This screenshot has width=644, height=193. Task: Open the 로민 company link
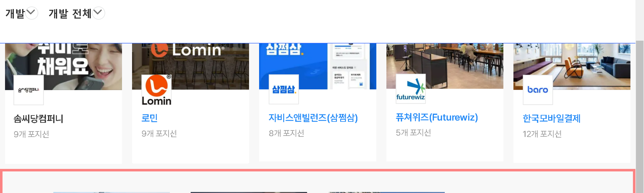coord(149,118)
